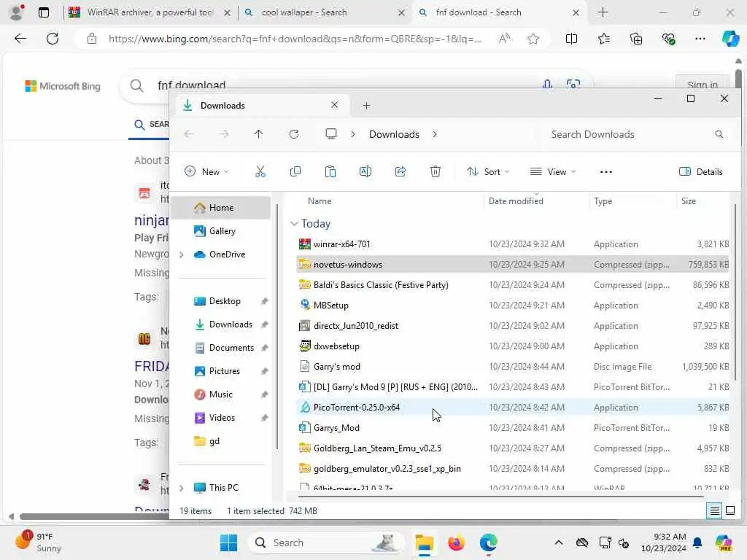Click the PC monitor icon in address bar
Screen dimensions: 747x560
click(331, 134)
